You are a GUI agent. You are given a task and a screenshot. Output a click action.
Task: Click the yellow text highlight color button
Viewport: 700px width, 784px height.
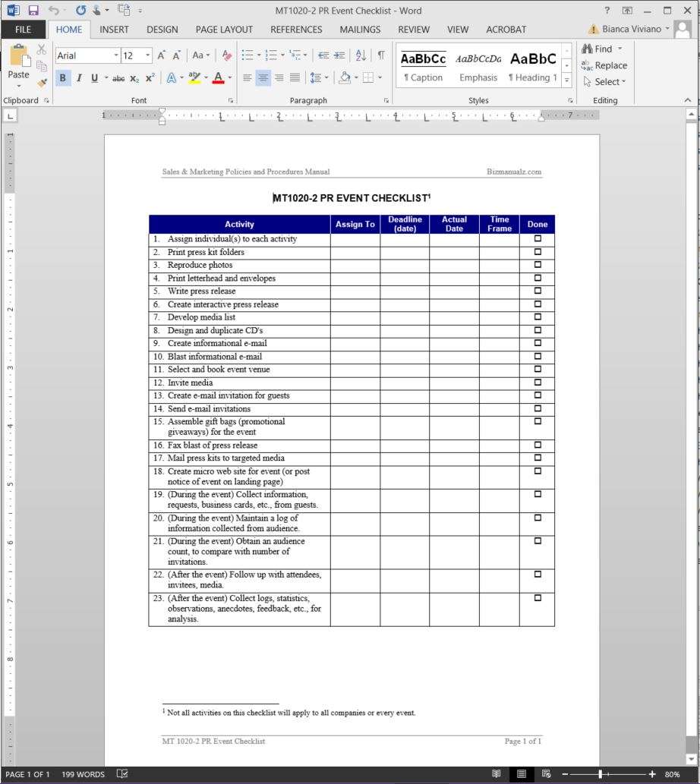(x=194, y=78)
